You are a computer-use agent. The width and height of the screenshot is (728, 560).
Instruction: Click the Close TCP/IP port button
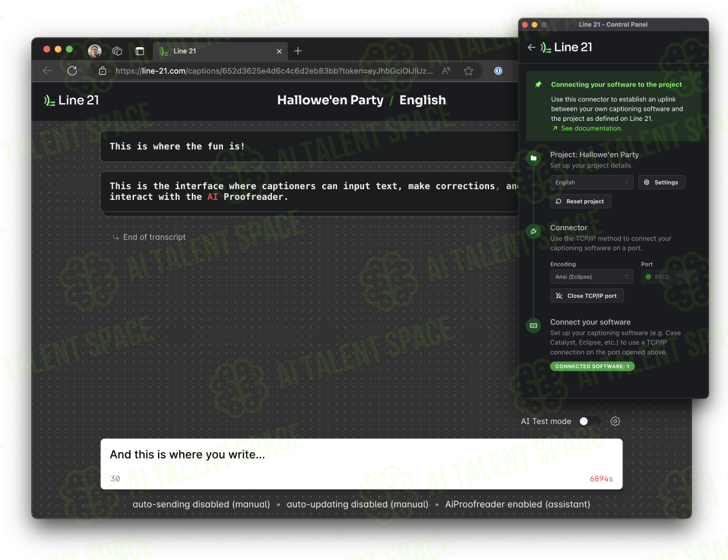tap(587, 296)
